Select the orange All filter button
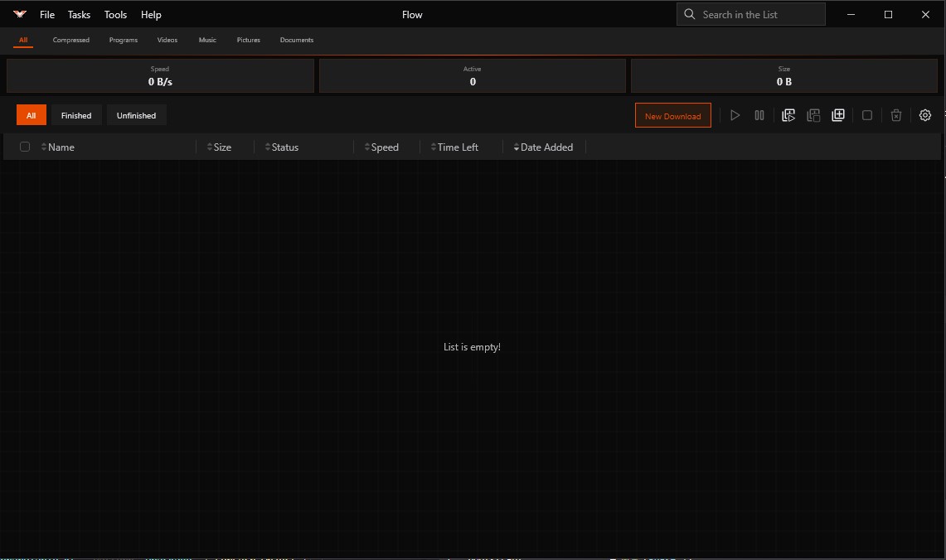The height and width of the screenshot is (560, 946). pyautogui.click(x=32, y=115)
